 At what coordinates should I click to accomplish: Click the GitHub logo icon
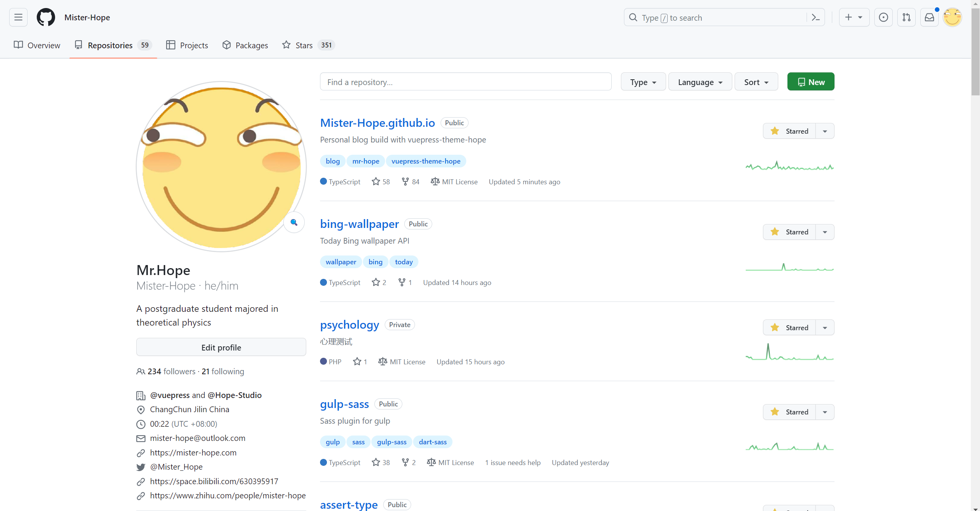(46, 17)
